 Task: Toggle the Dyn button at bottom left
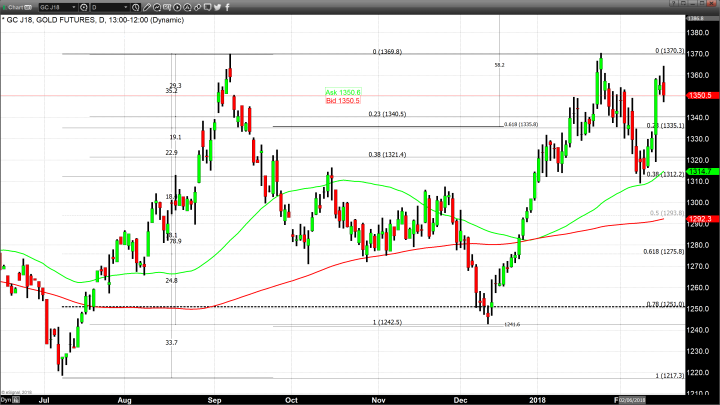(8, 397)
